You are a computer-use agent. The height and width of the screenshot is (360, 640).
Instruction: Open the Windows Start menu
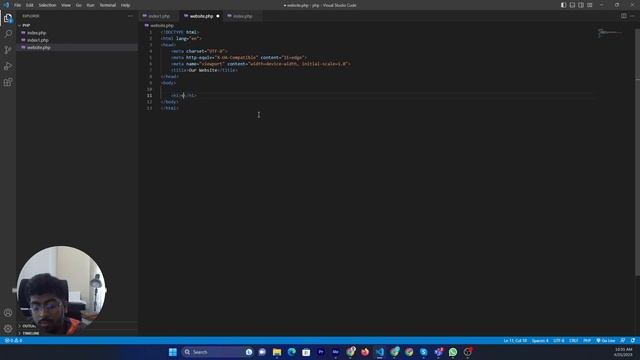point(173,352)
